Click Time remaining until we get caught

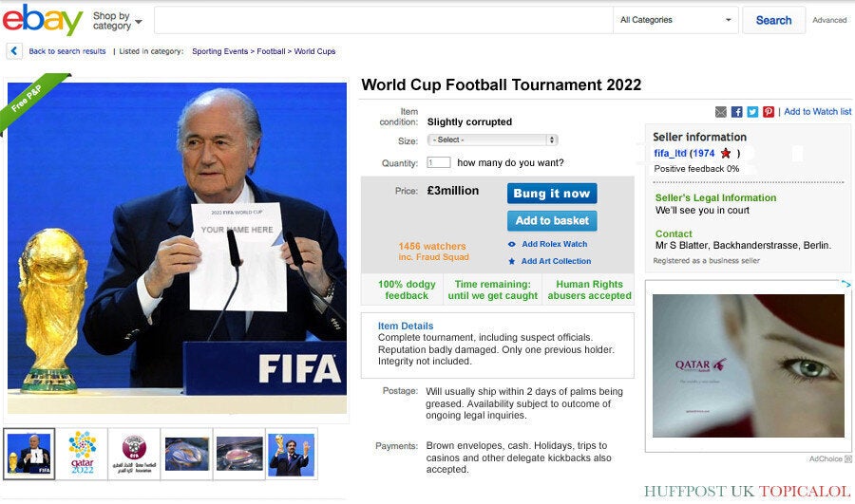(492, 289)
